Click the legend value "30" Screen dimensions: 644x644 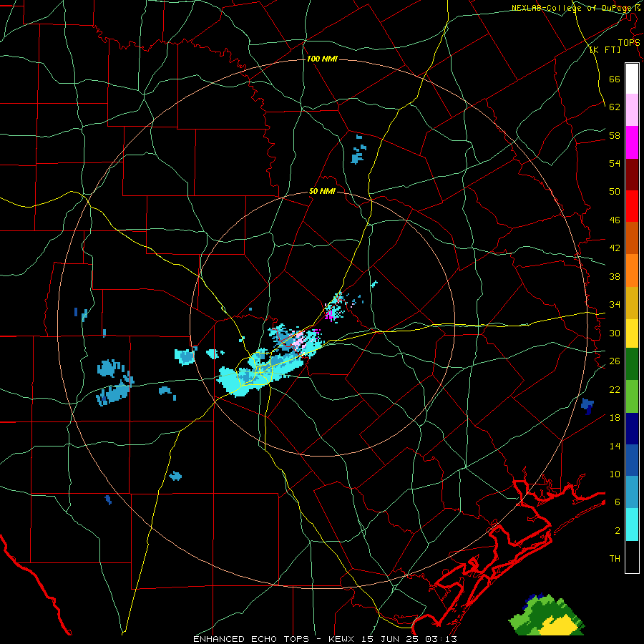click(x=615, y=333)
